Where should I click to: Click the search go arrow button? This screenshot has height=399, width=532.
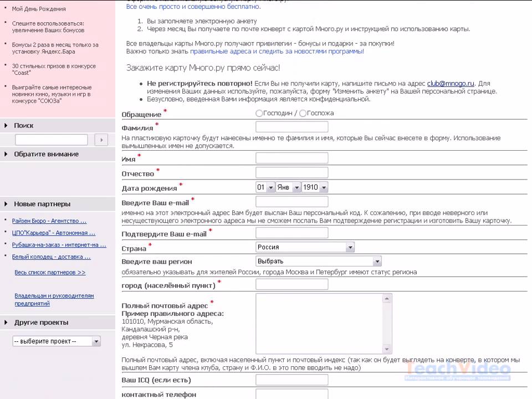coord(101,140)
